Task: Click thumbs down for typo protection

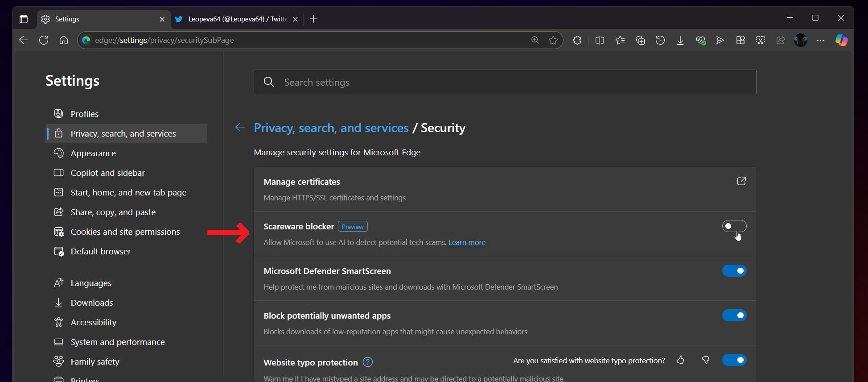Action: click(705, 360)
